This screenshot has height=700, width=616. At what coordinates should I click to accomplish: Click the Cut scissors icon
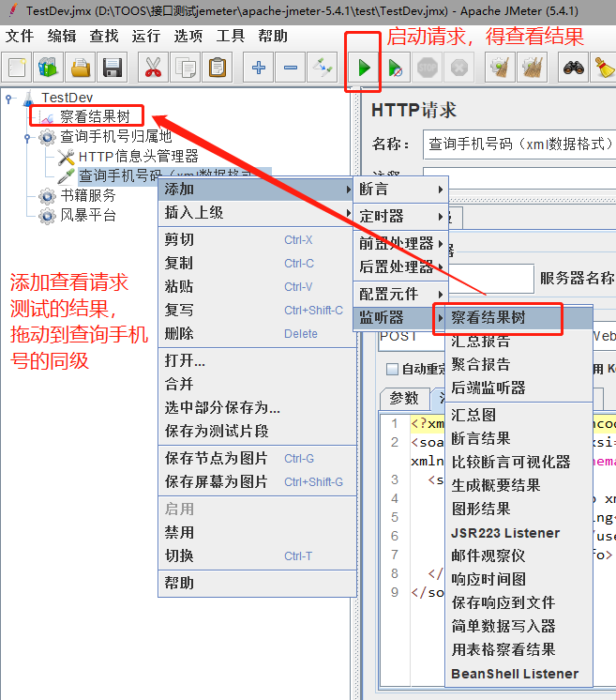pos(153,68)
